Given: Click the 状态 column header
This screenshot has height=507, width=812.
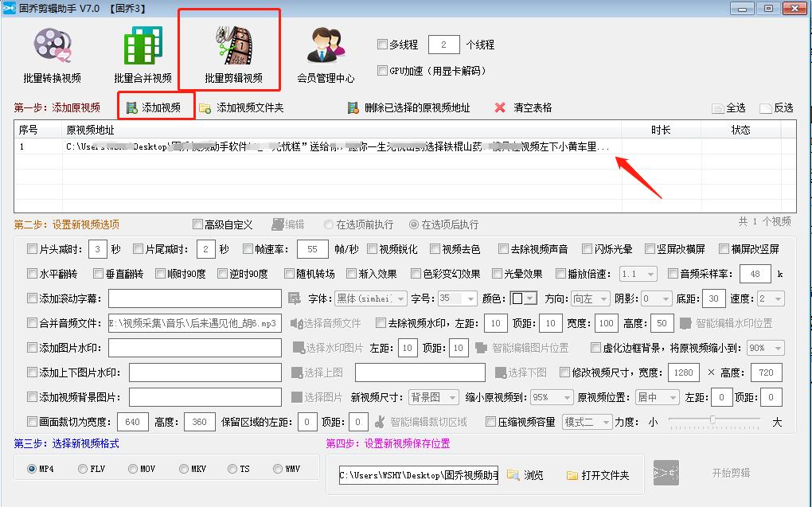Looking at the screenshot, I should pyautogui.click(x=740, y=130).
